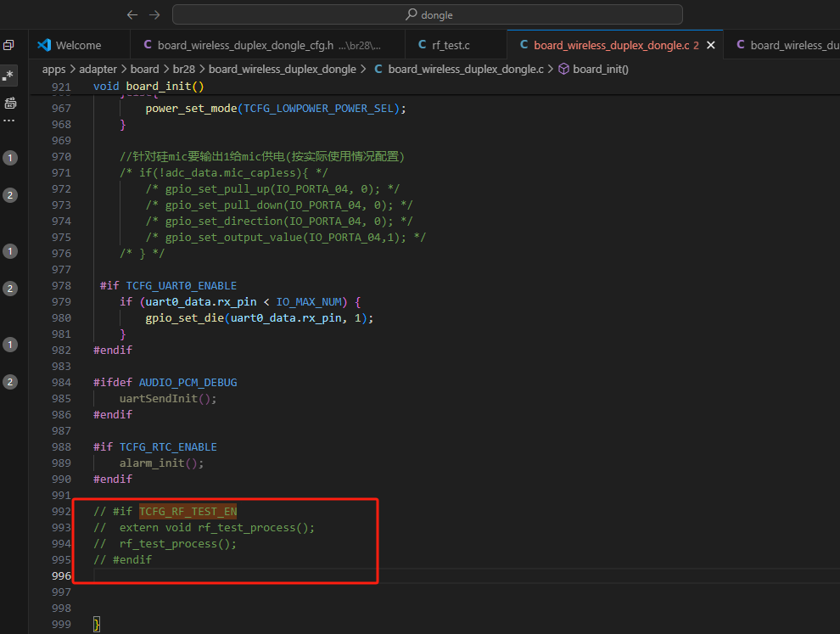Click the Replace All icon
The image size is (840, 634).
10,103
